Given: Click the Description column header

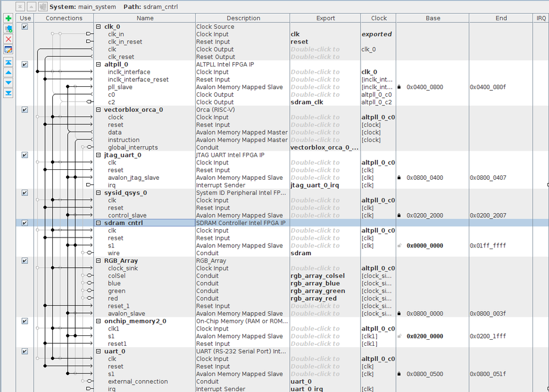Looking at the screenshot, I should click(243, 18).
